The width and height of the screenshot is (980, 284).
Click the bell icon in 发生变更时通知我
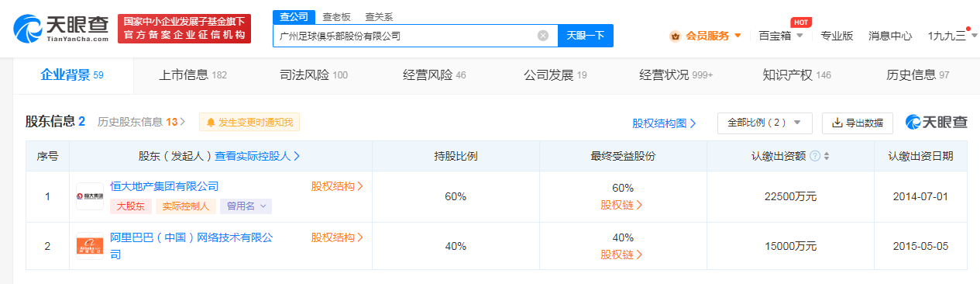(211, 123)
